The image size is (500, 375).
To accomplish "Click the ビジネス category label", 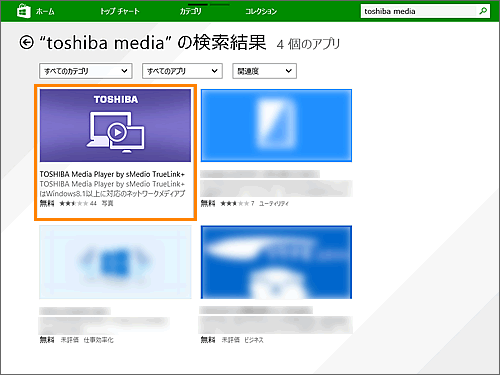I will (254, 340).
